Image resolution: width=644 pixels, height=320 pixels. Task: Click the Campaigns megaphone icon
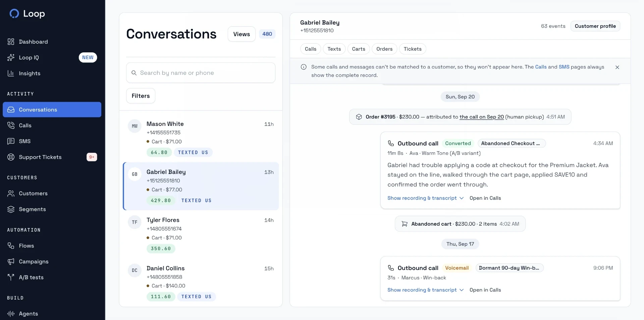(x=11, y=262)
